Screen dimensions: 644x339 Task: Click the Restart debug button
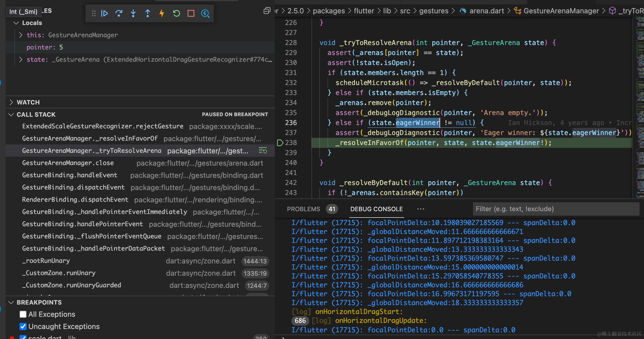point(176,13)
